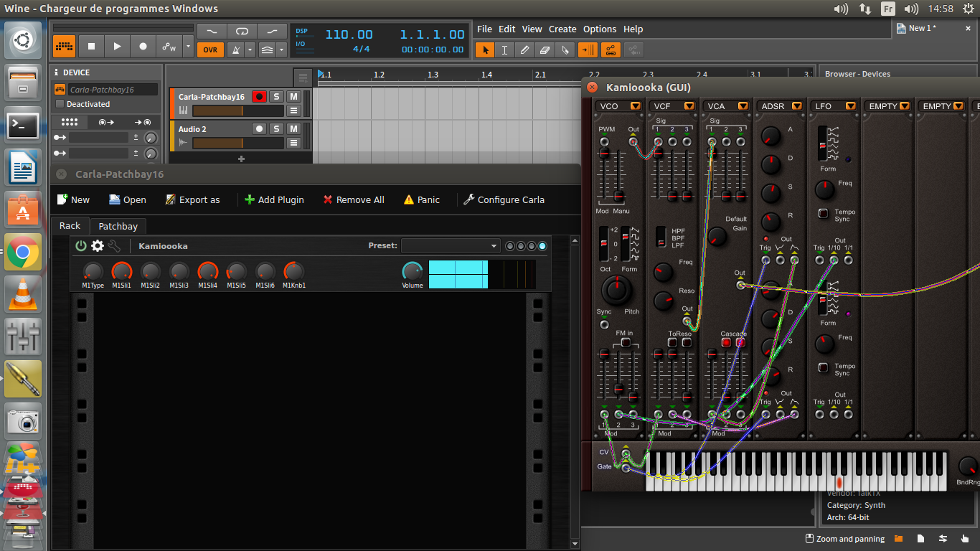The image size is (980, 551).
Task: Toggle Kamioooka plugin power button in rack
Action: [81, 246]
